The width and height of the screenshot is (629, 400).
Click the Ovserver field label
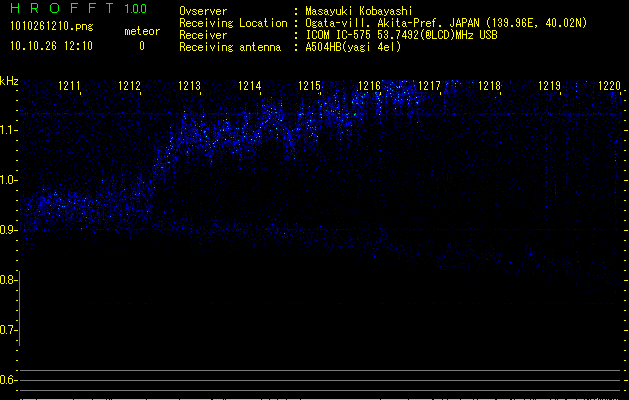point(203,11)
